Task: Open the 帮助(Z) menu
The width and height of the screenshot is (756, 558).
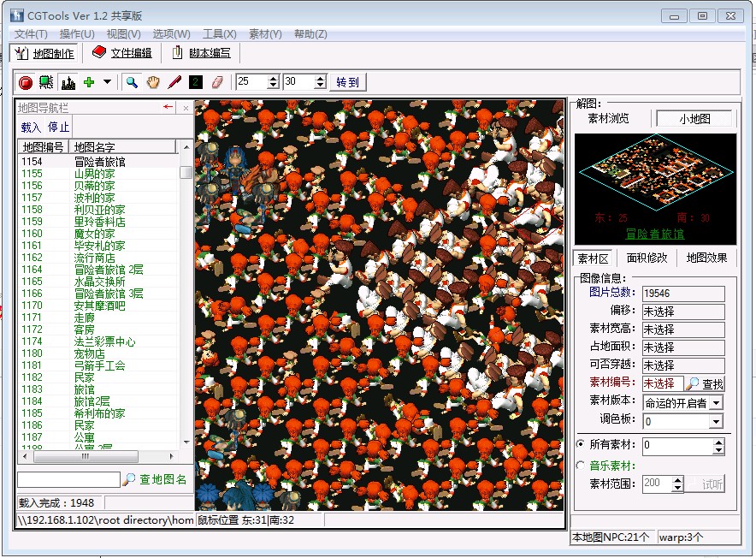Action: (x=310, y=34)
